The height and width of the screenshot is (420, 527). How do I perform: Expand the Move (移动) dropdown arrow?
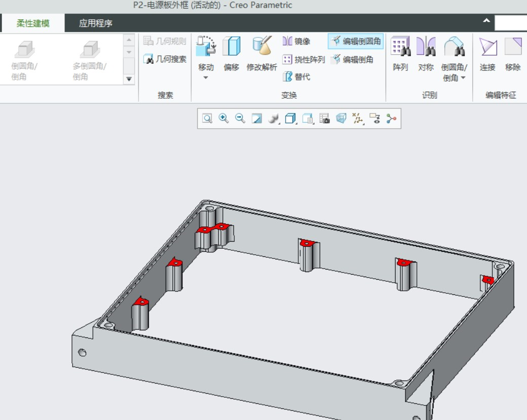[x=206, y=78]
